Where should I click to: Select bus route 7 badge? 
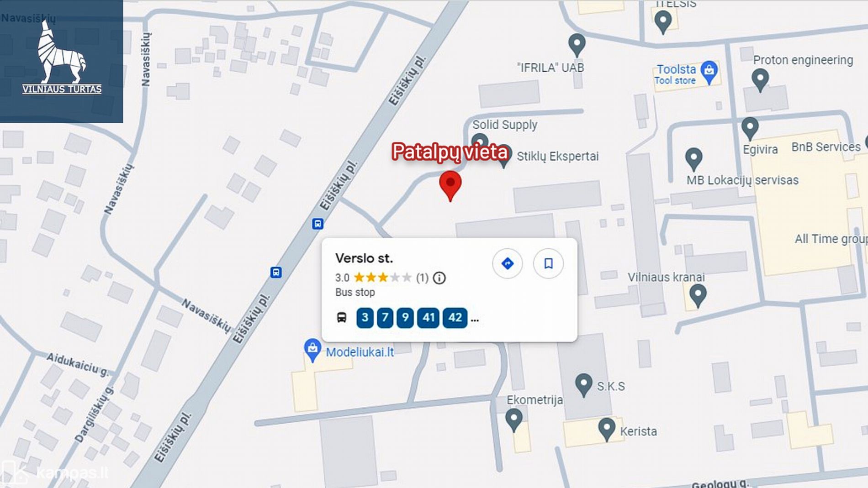(x=385, y=318)
